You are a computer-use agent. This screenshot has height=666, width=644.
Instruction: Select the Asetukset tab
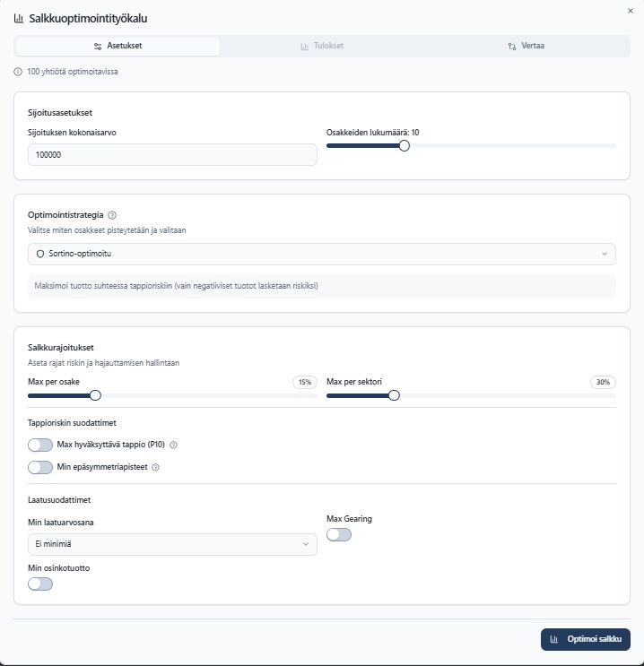pyautogui.click(x=117, y=46)
